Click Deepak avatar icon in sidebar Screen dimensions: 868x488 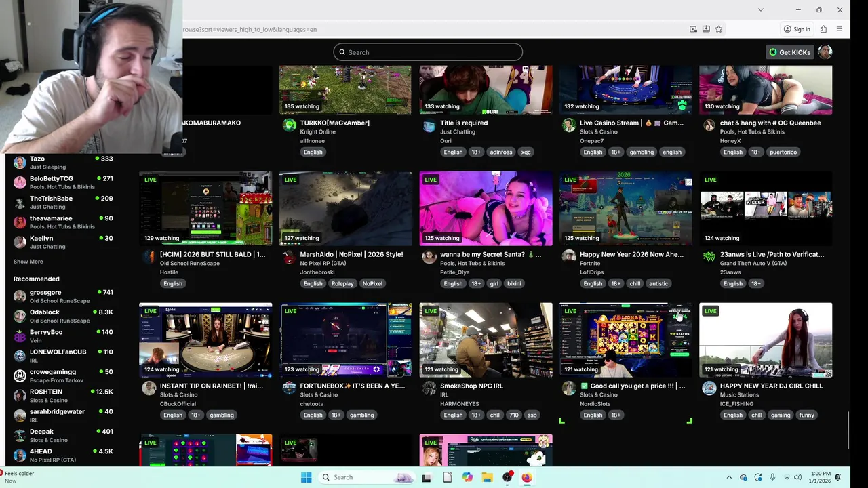pyautogui.click(x=20, y=435)
